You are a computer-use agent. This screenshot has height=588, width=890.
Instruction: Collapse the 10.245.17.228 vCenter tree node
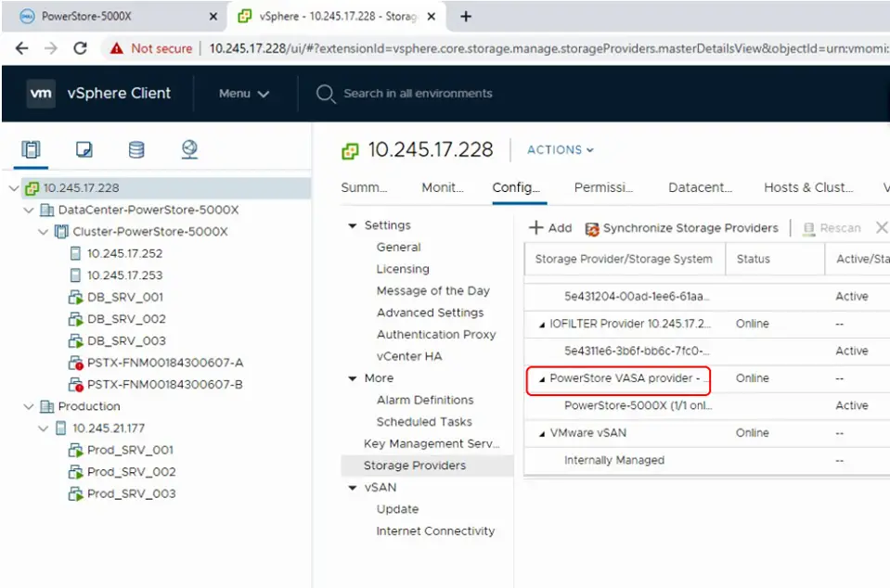(14, 187)
